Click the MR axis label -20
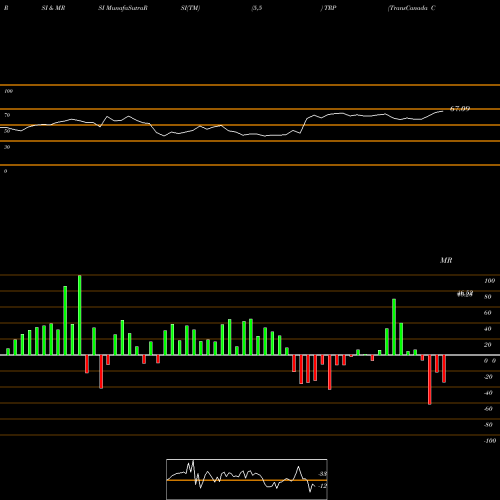Viewport: 500px width, 500px height. coord(488,377)
